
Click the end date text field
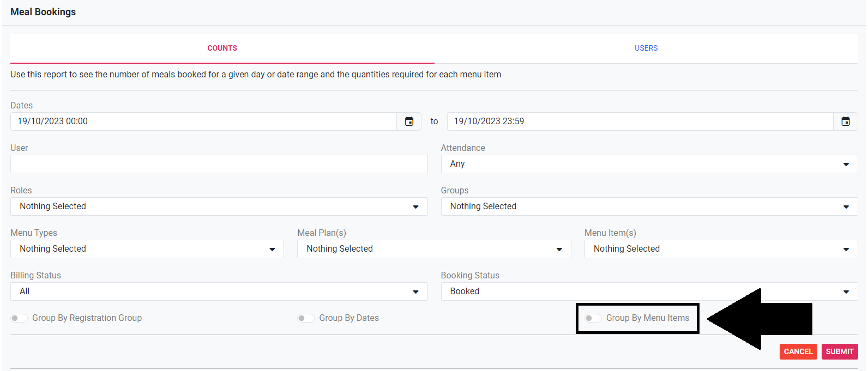(x=639, y=121)
